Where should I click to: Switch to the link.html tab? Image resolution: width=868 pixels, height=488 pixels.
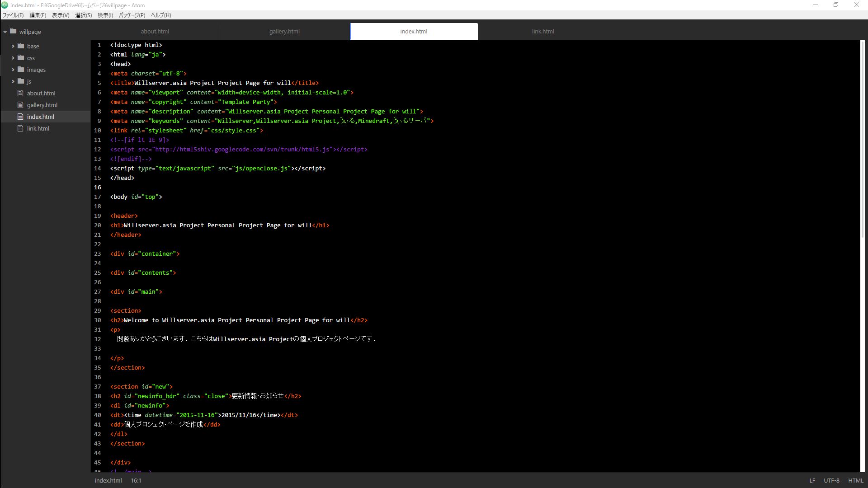543,32
